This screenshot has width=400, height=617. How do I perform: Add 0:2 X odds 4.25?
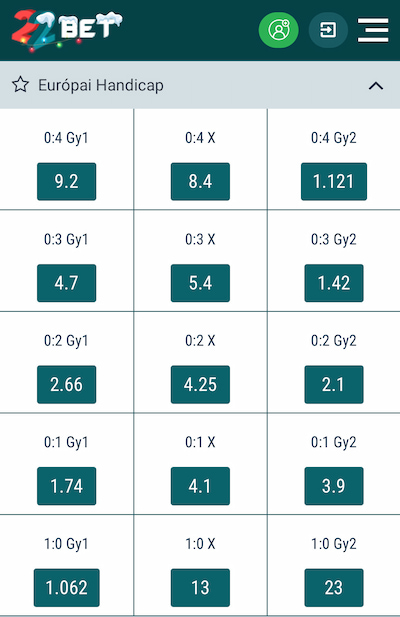pos(200,384)
